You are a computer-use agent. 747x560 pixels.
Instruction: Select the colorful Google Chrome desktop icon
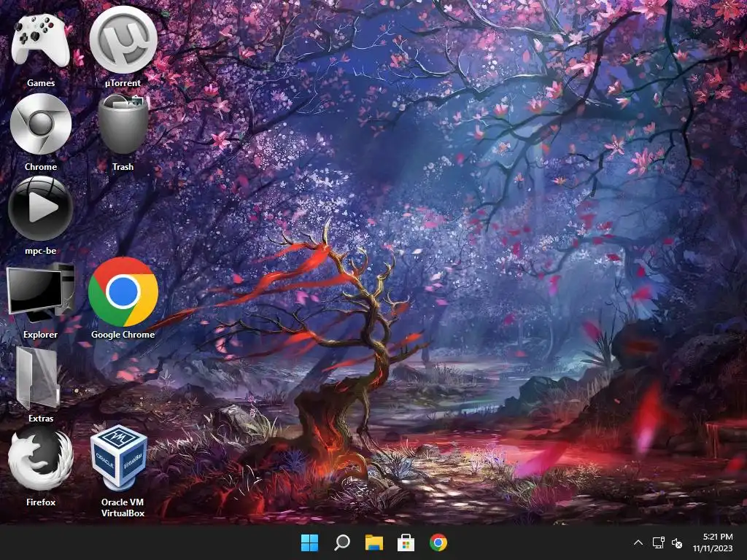pos(123,292)
